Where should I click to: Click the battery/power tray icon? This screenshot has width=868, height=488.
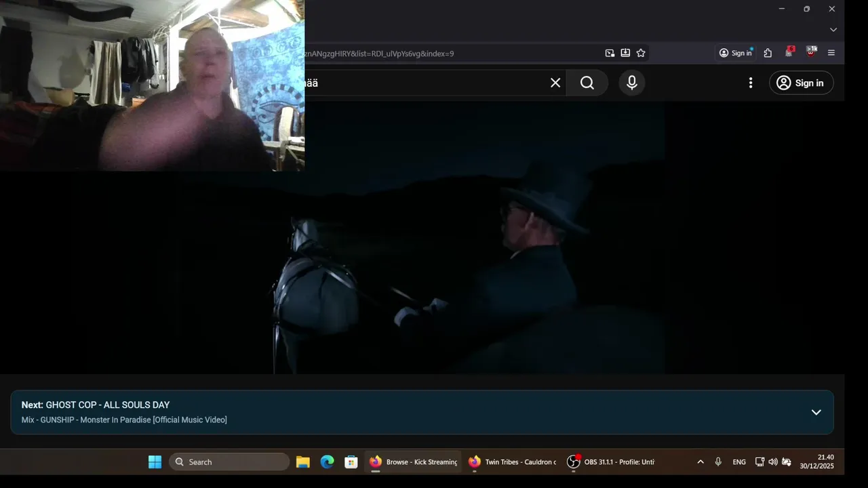(x=787, y=462)
